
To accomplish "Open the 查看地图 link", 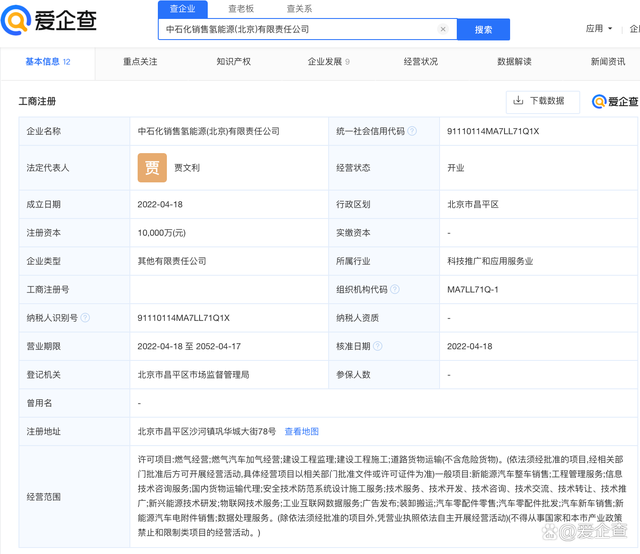I will point(301,431).
